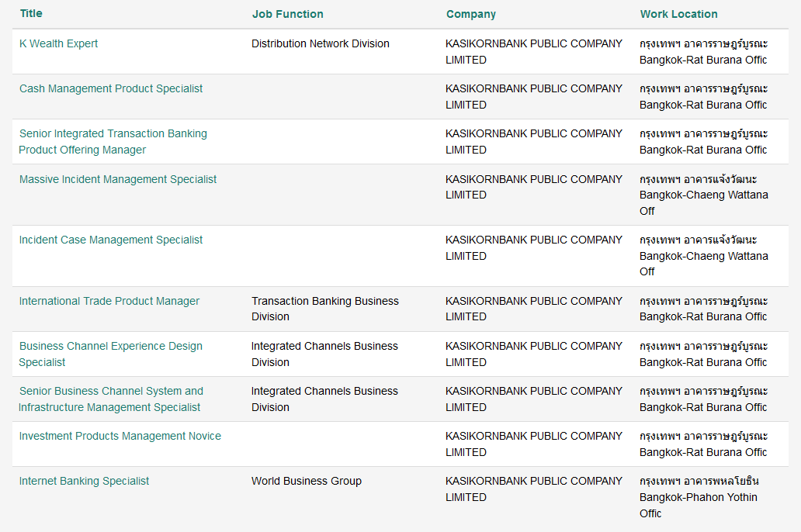Select company cell in Business Channel Experience Design row
801x532 pixels.
pyautogui.click(x=534, y=354)
